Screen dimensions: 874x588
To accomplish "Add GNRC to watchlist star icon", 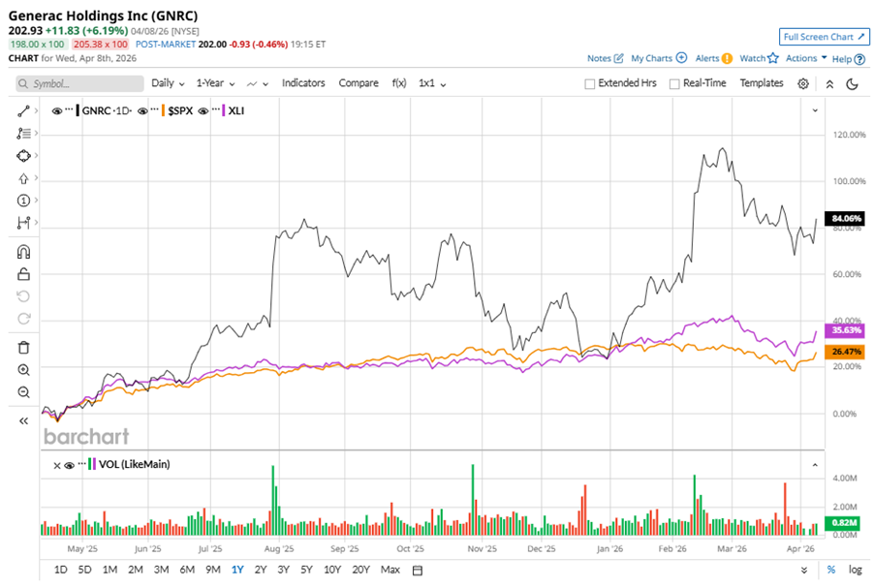I will pyautogui.click(x=772, y=58).
